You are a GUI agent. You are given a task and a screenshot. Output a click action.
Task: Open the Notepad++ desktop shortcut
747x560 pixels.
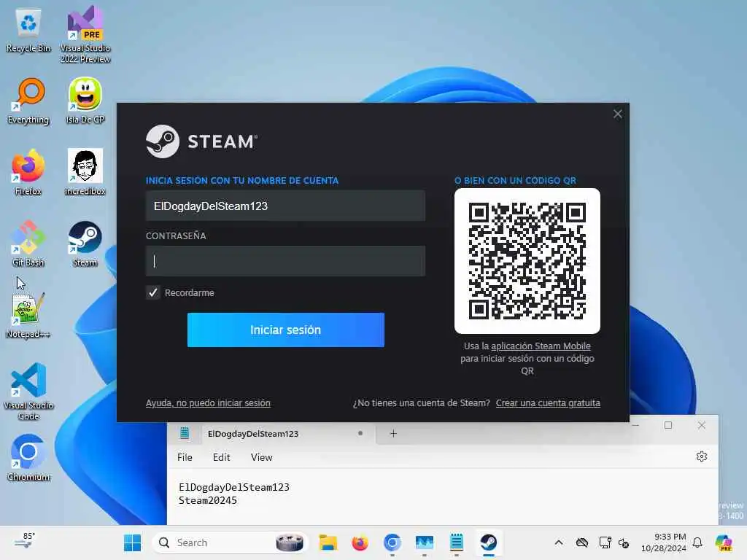28,315
